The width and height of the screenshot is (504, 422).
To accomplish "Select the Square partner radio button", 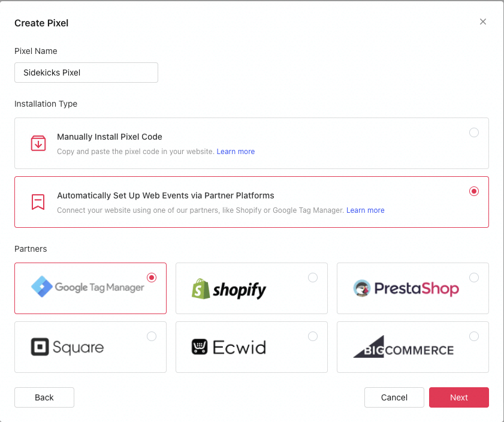I will click(152, 336).
